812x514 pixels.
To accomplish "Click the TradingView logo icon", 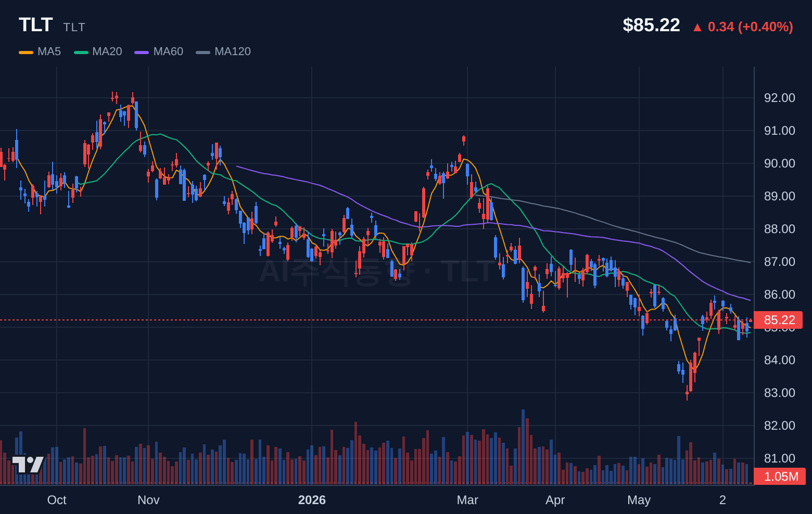I will point(28,465).
